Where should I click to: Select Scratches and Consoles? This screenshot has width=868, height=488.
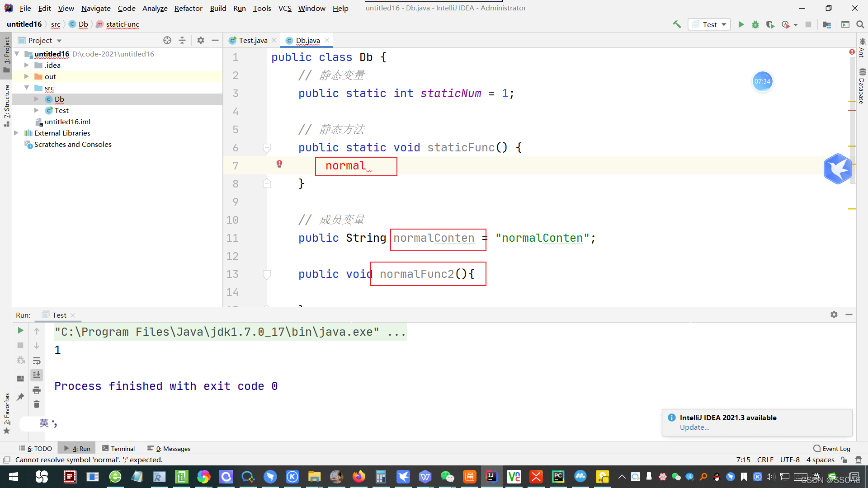(73, 145)
